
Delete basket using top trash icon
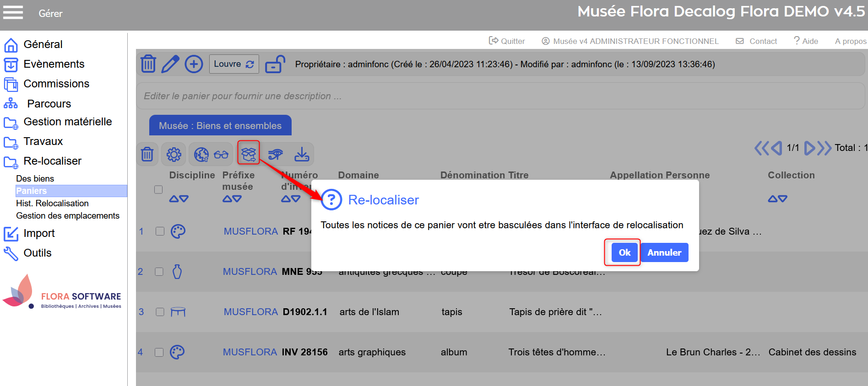tap(148, 64)
